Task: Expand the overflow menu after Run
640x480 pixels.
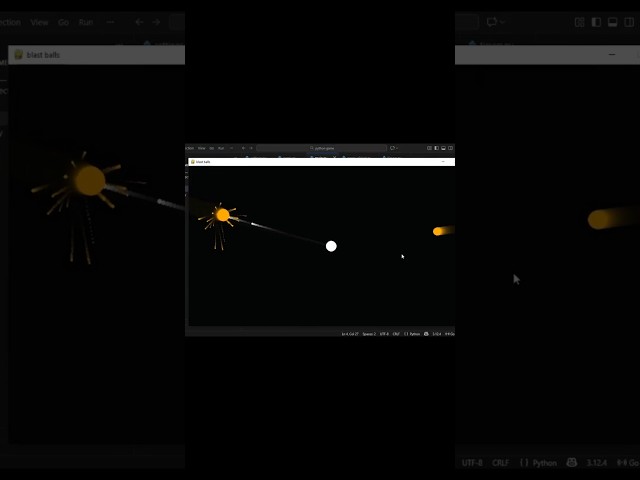Action: [x=231, y=148]
